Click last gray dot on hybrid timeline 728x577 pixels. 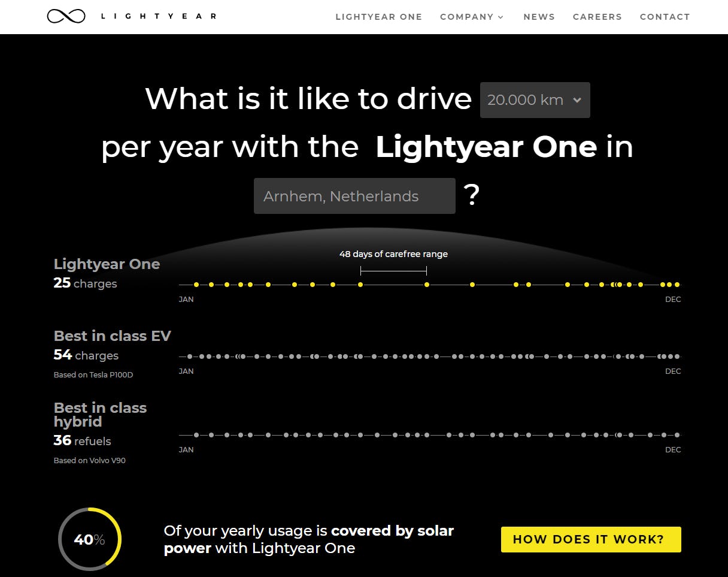pos(677,435)
